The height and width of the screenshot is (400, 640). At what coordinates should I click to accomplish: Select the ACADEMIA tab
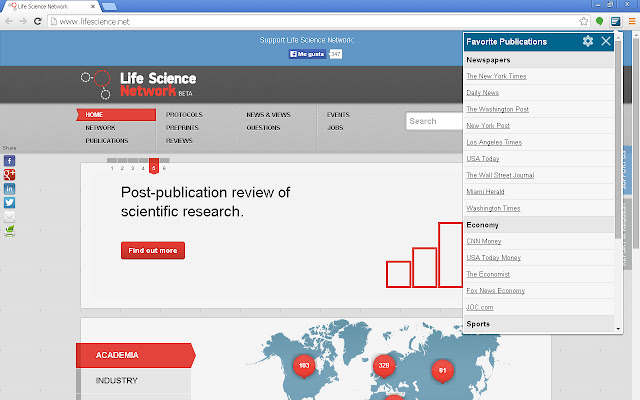[x=136, y=355]
